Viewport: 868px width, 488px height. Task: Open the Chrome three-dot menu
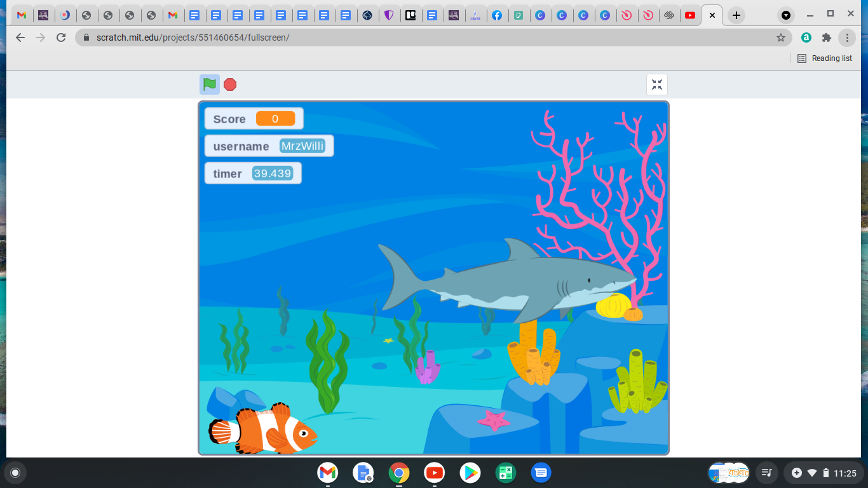click(x=847, y=37)
